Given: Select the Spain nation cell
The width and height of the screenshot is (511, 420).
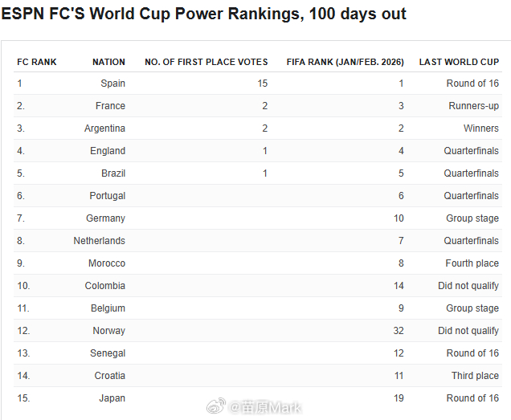Looking at the screenshot, I should [112, 84].
